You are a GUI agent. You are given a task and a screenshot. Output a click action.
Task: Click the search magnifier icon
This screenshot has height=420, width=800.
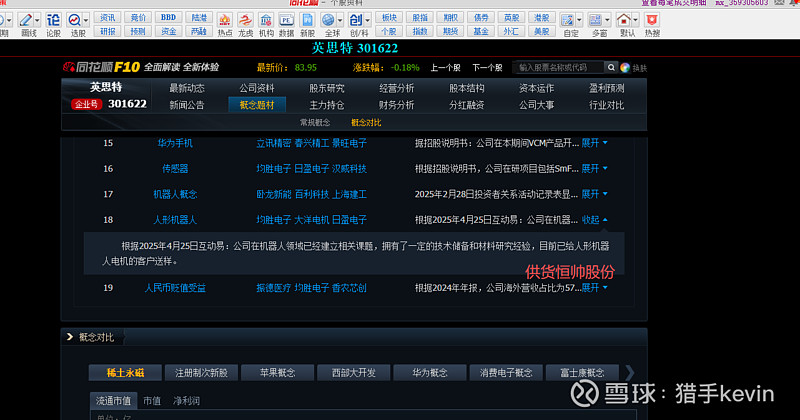pyautogui.click(x=611, y=67)
